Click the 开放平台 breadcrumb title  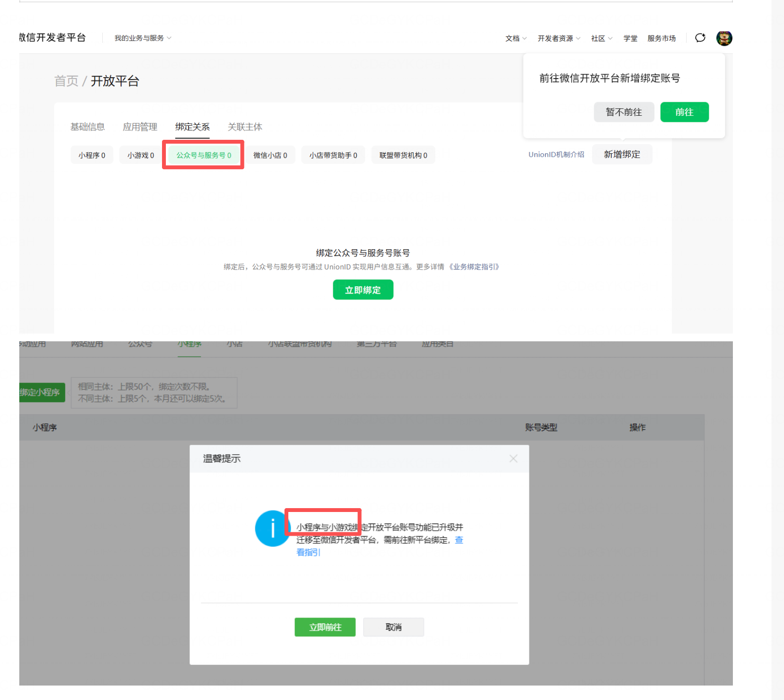115,81
